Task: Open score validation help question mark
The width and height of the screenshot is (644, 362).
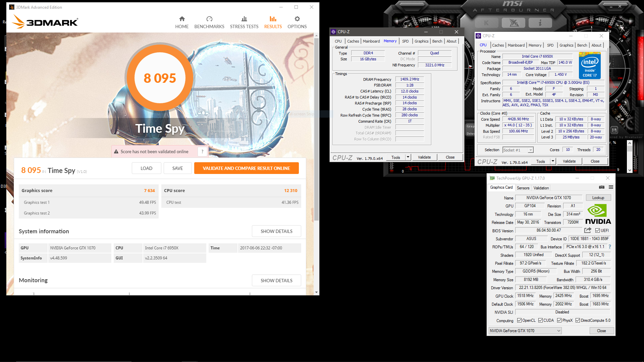Action: coord(202,152)
